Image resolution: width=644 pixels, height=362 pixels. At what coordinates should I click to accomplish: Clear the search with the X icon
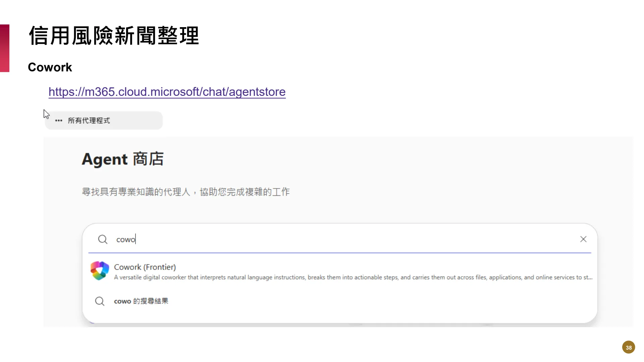[x=583, y=239]
